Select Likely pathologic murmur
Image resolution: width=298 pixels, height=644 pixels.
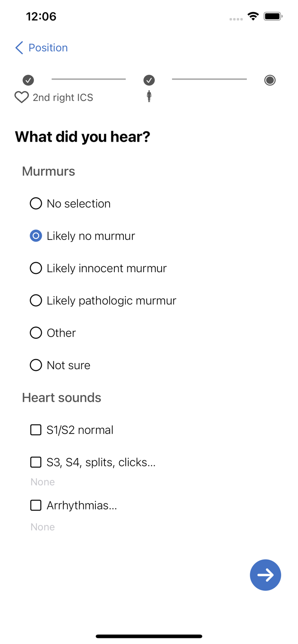point(36,300)
